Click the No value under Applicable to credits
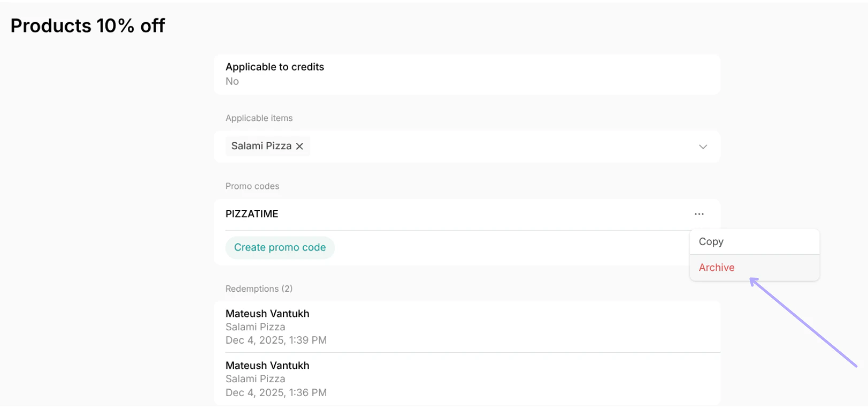This screenshot has width=868, height=409. click(x=232, y=81)
